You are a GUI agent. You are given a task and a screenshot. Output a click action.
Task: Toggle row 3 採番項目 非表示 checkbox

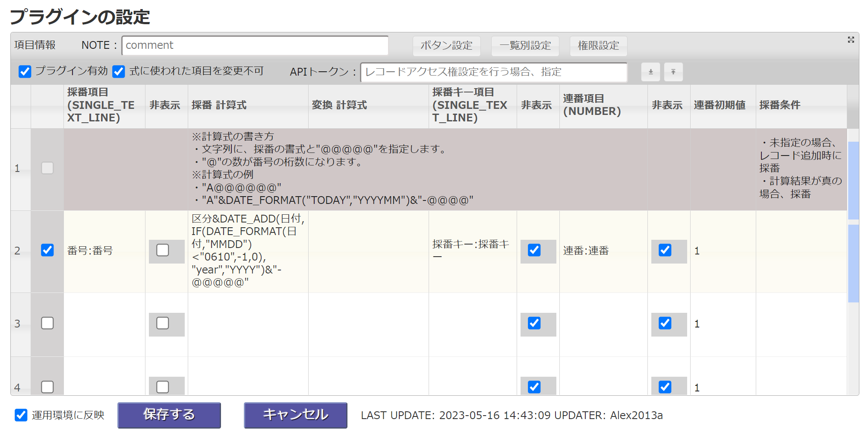point(163,323)
